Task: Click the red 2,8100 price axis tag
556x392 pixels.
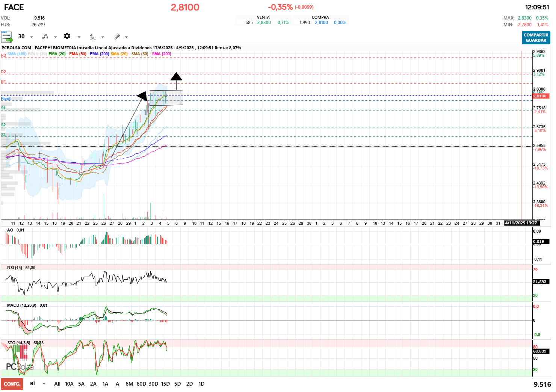Action: coord(541,96)
